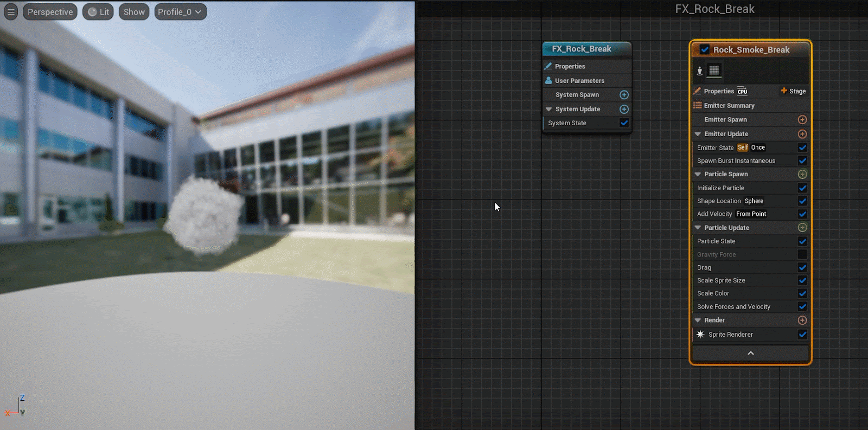Toggle Solve Forces and Velocity checkbox
This screenshot has width=868, height=430.
[802, 306]
